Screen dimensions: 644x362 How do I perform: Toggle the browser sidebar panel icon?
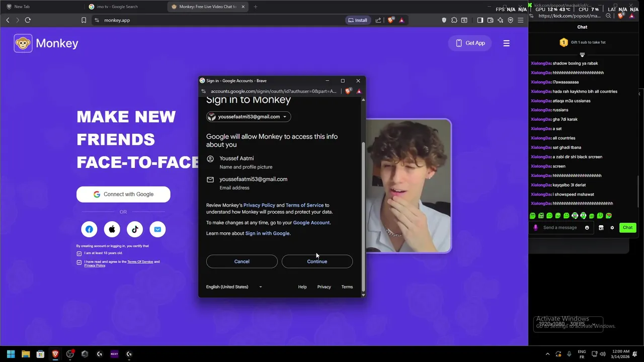coord(480,20)
